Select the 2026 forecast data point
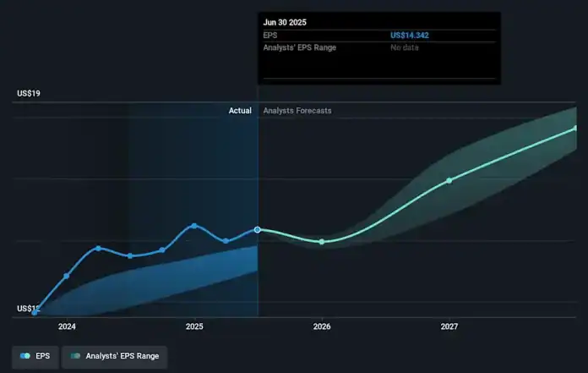The height and width of the screenshot is (373, 588). tap(322, 242)
